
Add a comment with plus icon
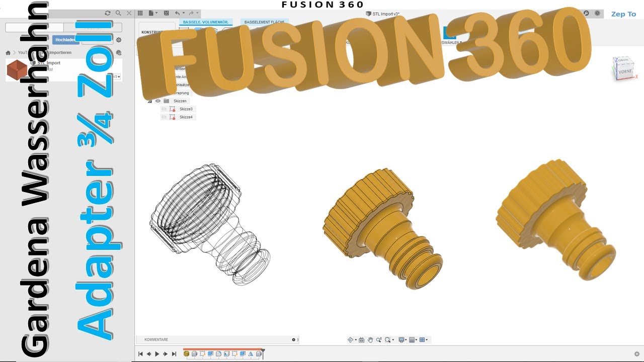click(x=294, y=340)
